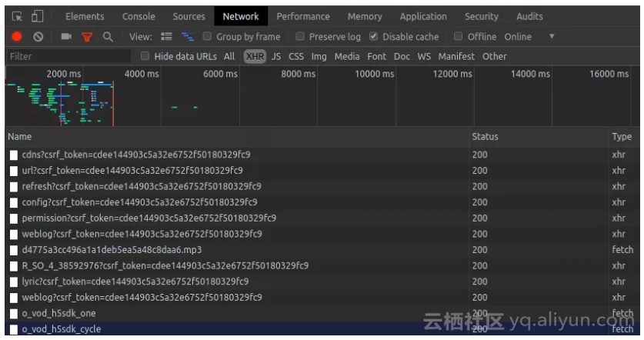Filter requests by Other

(x=495, y=56)
